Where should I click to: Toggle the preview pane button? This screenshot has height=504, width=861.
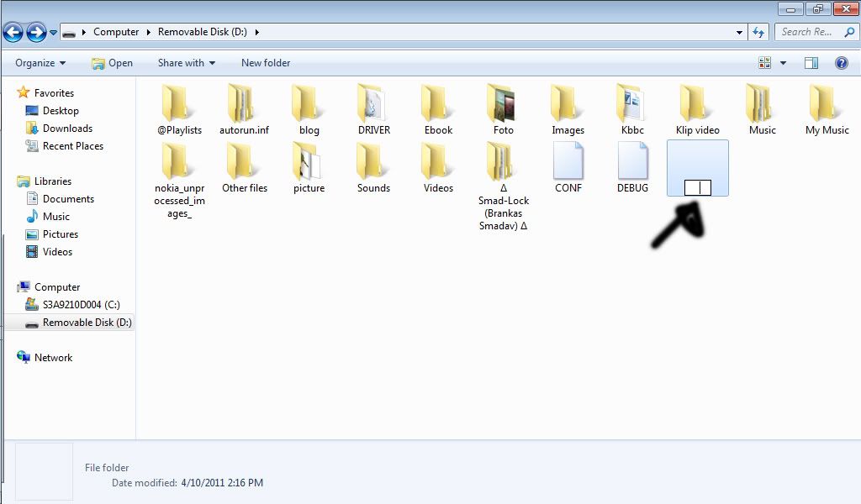pos(811,63)
